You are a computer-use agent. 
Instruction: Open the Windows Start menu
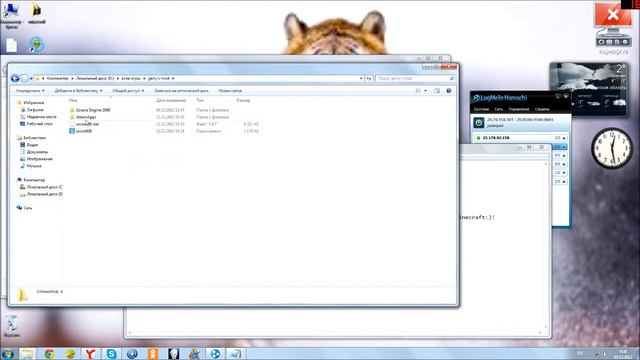click(7, 353)
